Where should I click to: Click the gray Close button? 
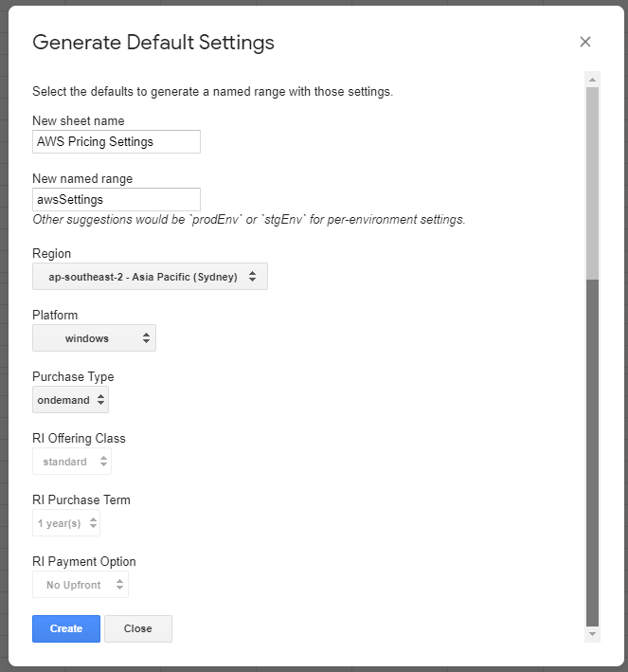[x=137, y=628]
